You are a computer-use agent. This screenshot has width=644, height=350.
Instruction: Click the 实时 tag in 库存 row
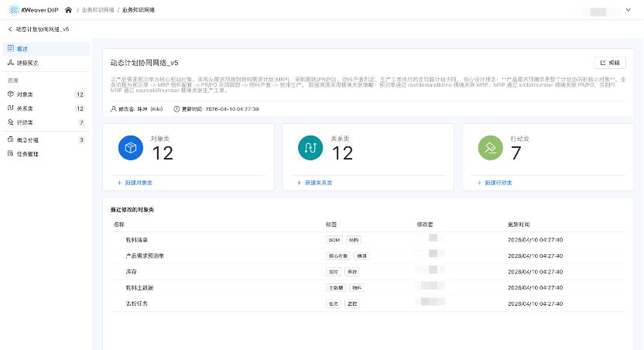333,272
